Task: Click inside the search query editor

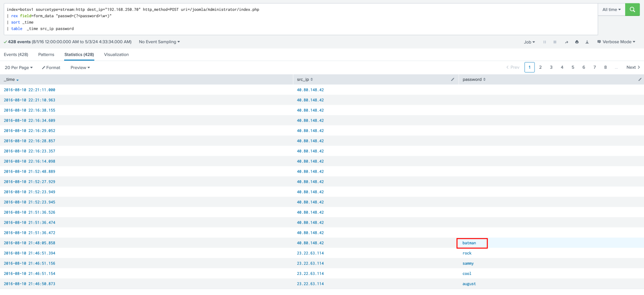Action: pyautogui.click(x=300, y=19)
